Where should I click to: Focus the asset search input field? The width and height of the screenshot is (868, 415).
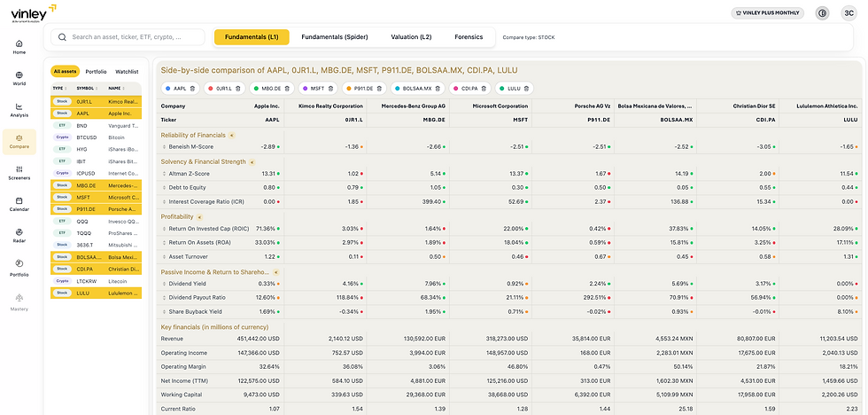click(x=128, y=37)
